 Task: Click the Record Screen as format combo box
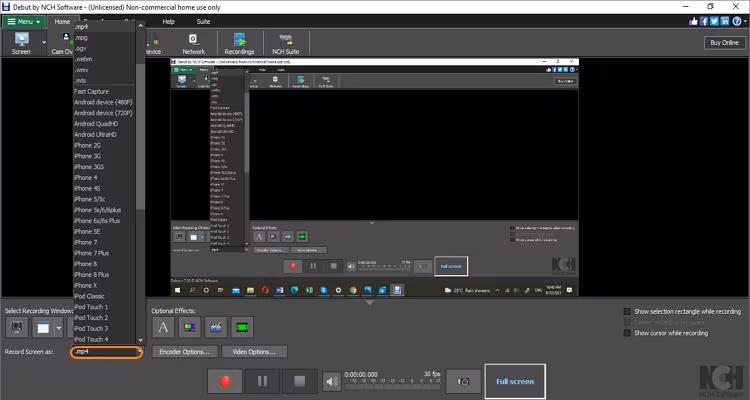pos(107,352)
